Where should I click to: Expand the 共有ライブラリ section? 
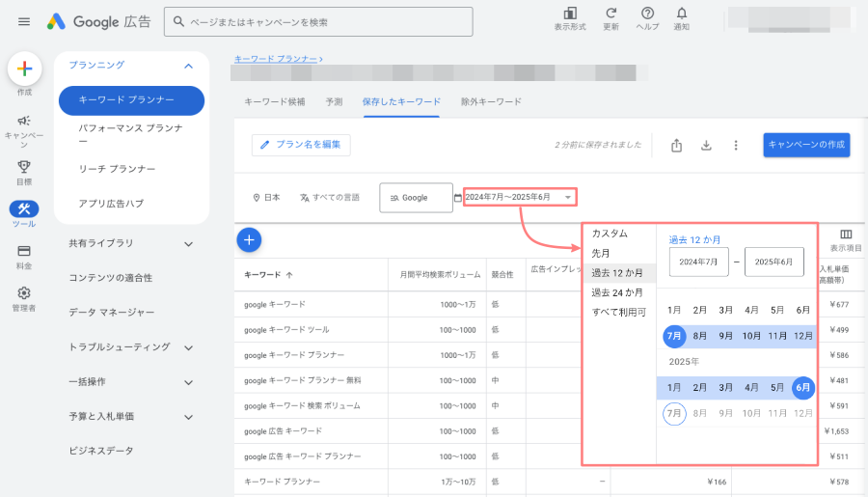[188, 244]
